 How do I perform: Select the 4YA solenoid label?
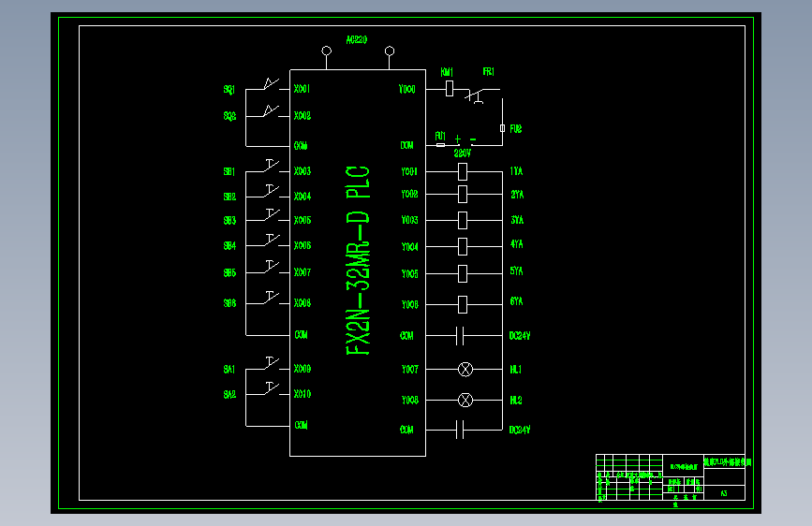click(517, 244)
